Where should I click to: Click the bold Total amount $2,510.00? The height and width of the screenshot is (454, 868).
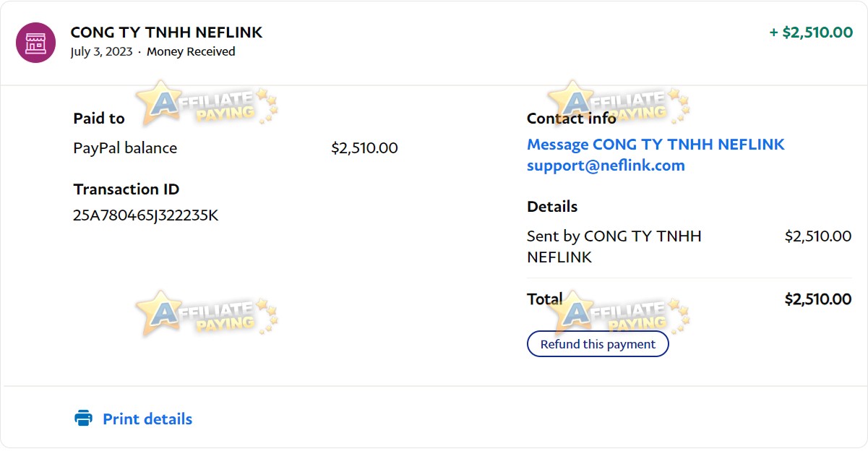pos(818,299)
